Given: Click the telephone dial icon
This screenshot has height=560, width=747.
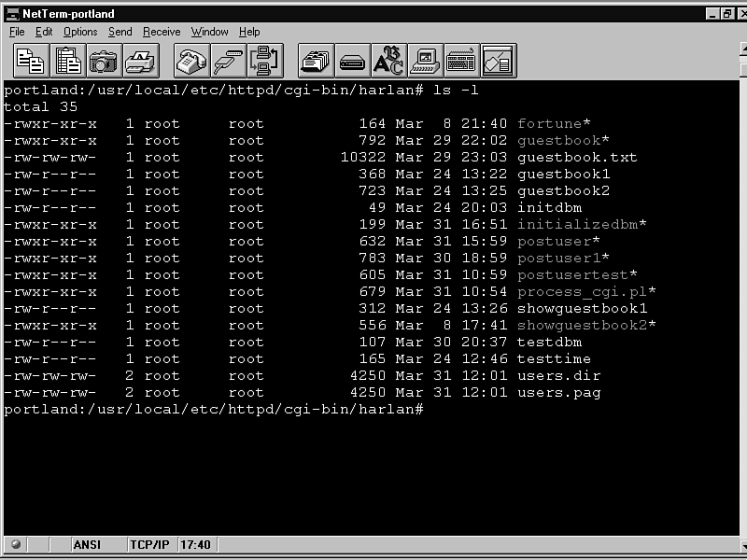Looking at the screenshot, I should 191,62.
